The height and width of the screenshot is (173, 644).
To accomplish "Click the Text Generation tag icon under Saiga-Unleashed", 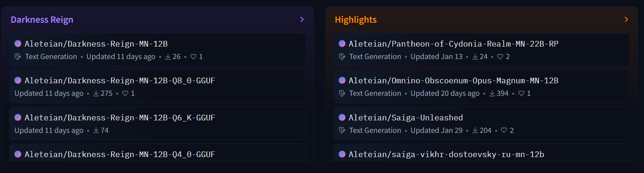I will pyautogui.click(x=342, y=131).
